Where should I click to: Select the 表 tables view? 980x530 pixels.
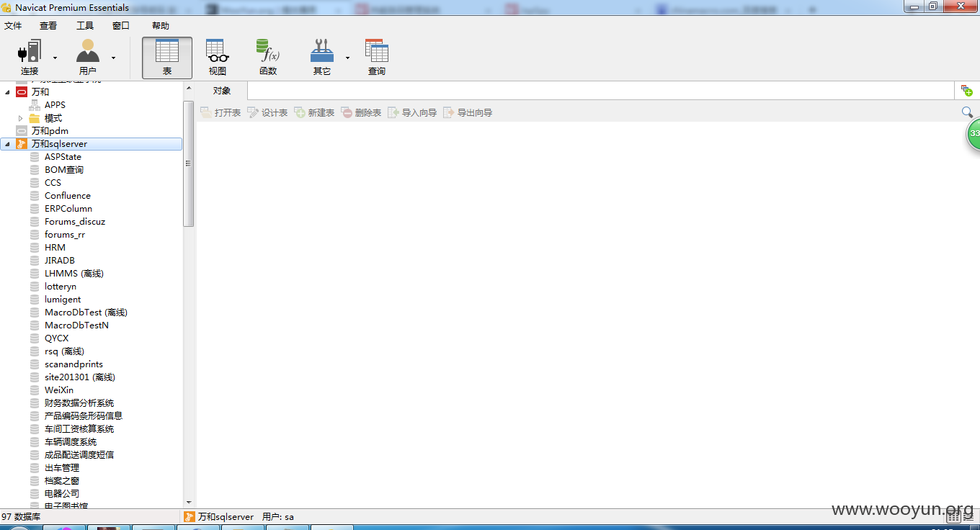click(x=167, y=58)
